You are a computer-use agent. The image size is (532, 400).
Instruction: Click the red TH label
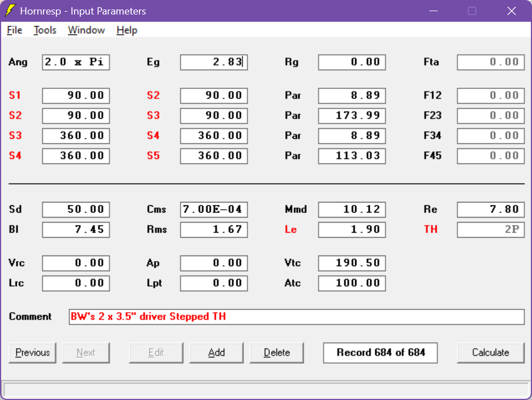pos(431,229)
